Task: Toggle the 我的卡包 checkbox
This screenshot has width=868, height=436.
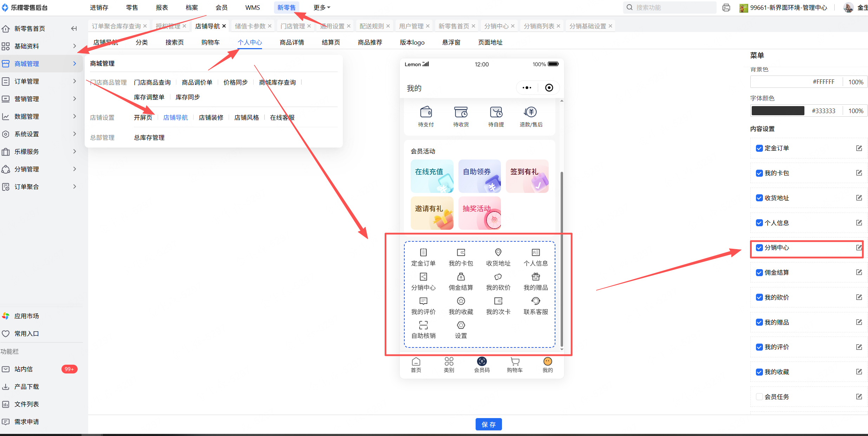Action: [x=759, y=173]
